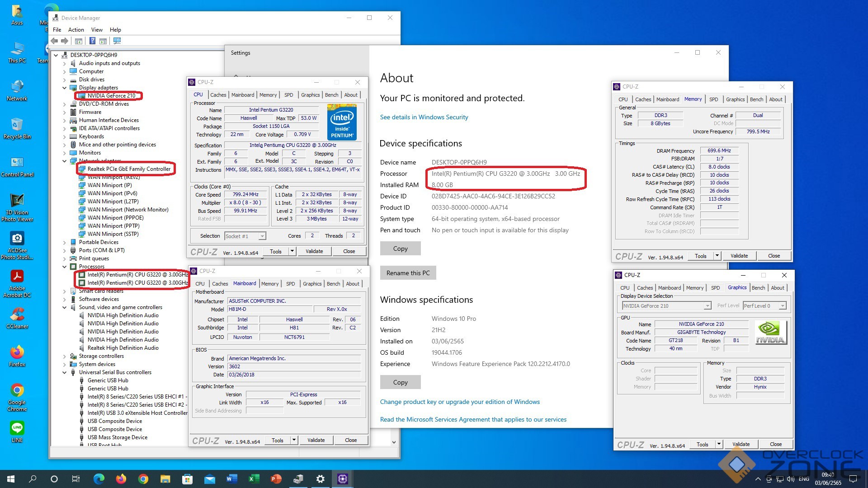Click Scan for hardware changes toolbar icon
Image resolution: width=868 pixels, height=488 pixels.
point(117,41)
